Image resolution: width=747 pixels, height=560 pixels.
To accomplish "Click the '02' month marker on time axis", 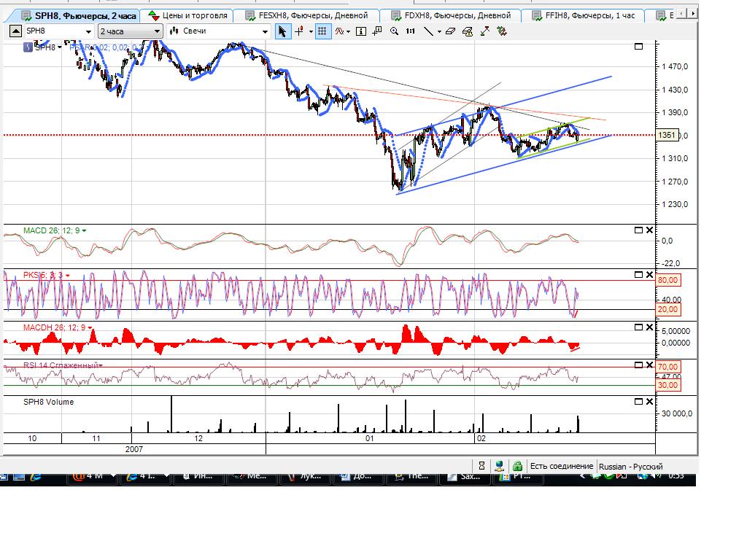I will click(x=481, y=438).
